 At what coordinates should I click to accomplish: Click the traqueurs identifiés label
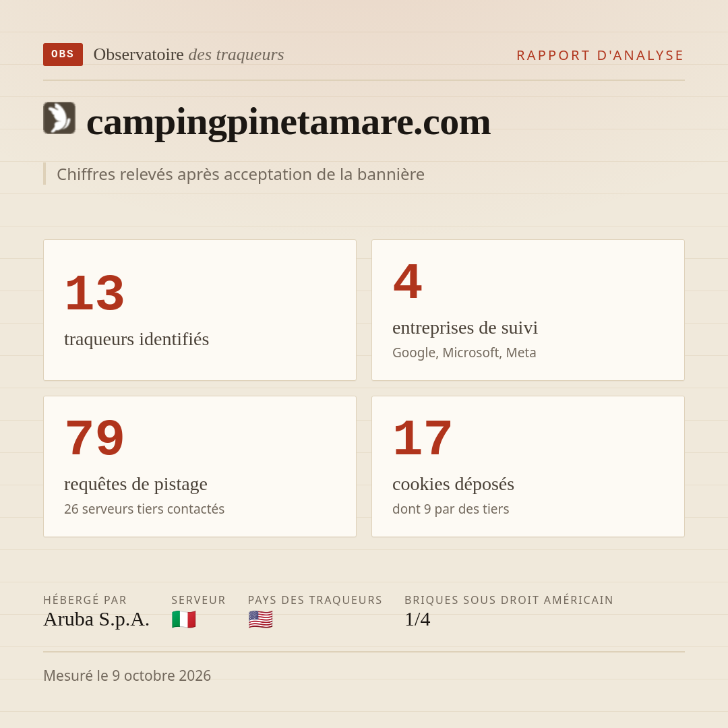click(136, 339)
